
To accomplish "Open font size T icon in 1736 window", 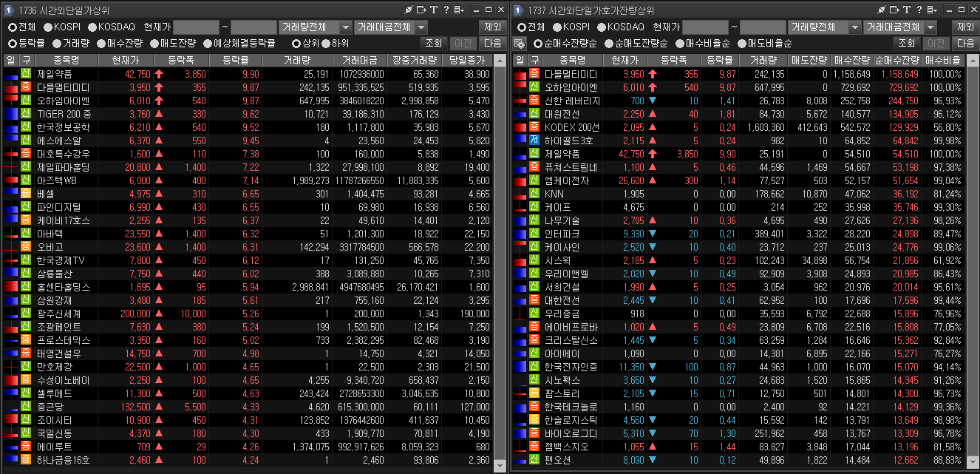I will click(434, 10).
